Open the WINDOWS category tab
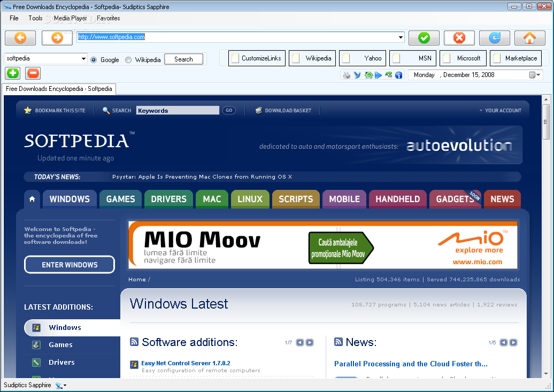Screen dimensions: 554x392 click(x=70, y=199)
